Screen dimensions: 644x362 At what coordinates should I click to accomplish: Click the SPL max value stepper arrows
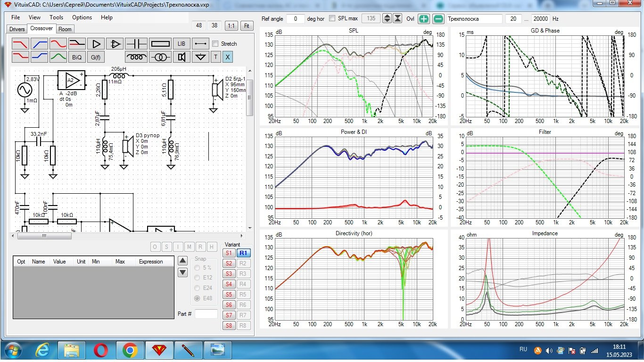[x=387, y=18]
